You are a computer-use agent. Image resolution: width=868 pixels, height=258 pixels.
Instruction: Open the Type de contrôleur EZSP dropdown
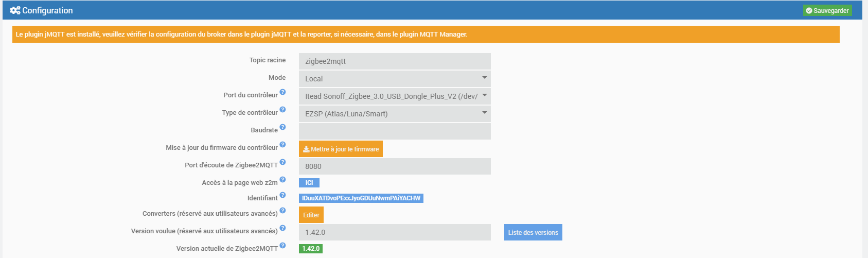coord(395,114)
